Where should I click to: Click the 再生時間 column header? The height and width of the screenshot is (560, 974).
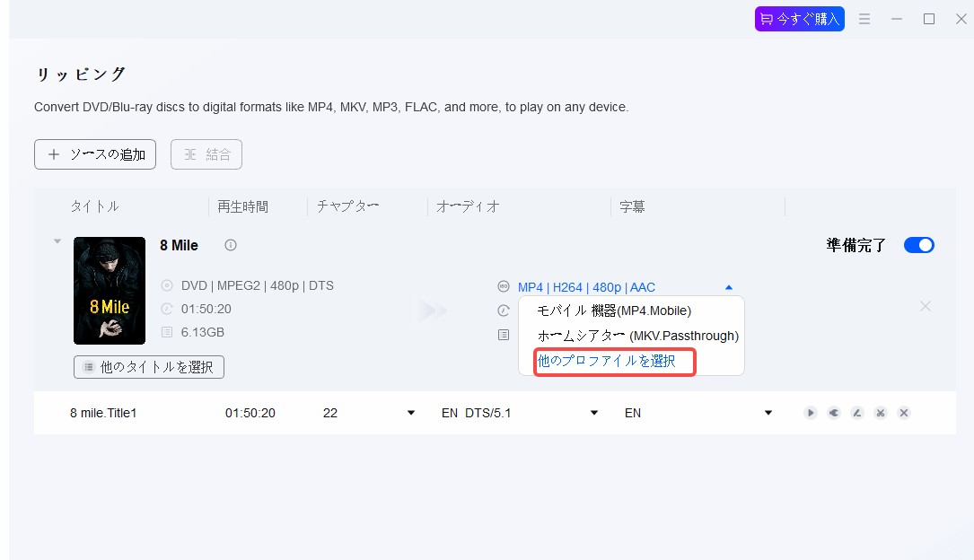[x=243, y=206]
